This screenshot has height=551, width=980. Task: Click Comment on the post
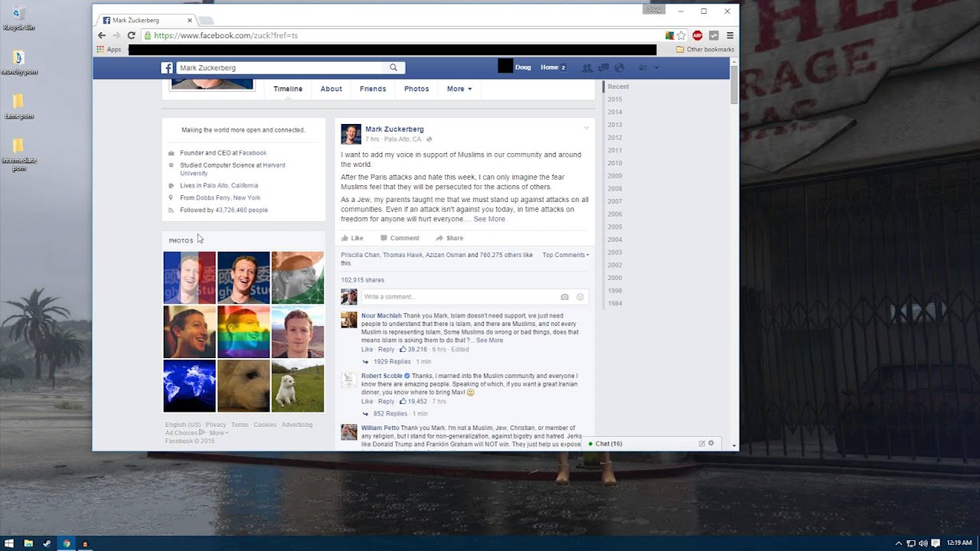tap(400, 238)
